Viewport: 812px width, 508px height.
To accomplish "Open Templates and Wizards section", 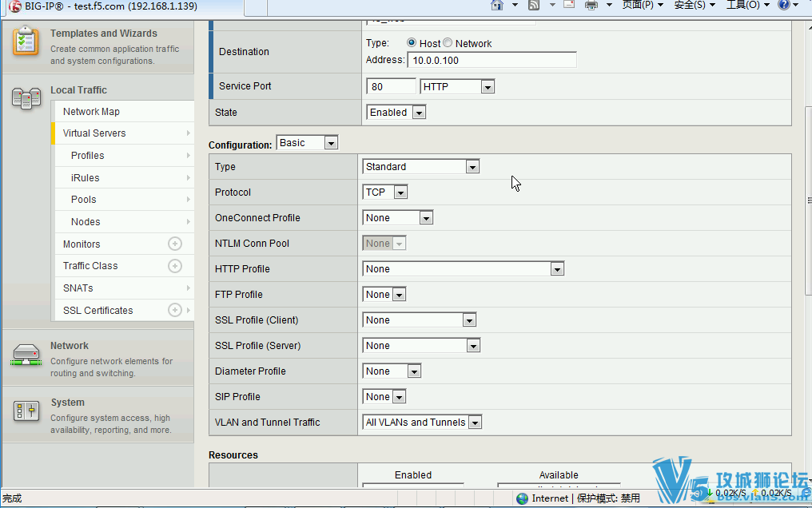I will [x=104, y=33].
